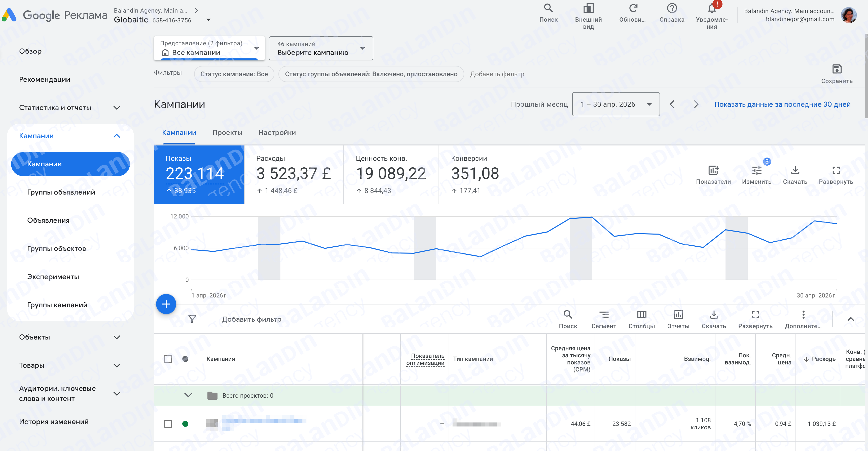868x451 pixels.
Task: Click the chart Развернуть expand icon
Action: point(836,170)
